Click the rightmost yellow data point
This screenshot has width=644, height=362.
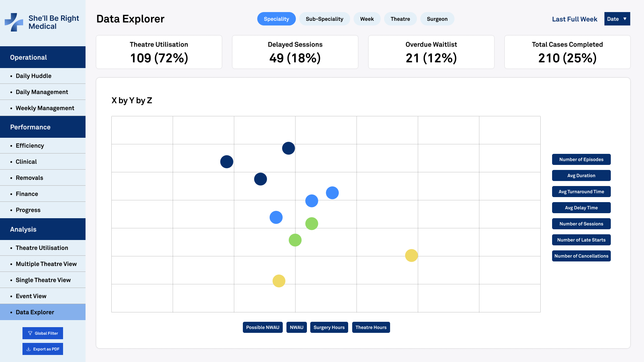pyautogui.click(x=412, y=255)
